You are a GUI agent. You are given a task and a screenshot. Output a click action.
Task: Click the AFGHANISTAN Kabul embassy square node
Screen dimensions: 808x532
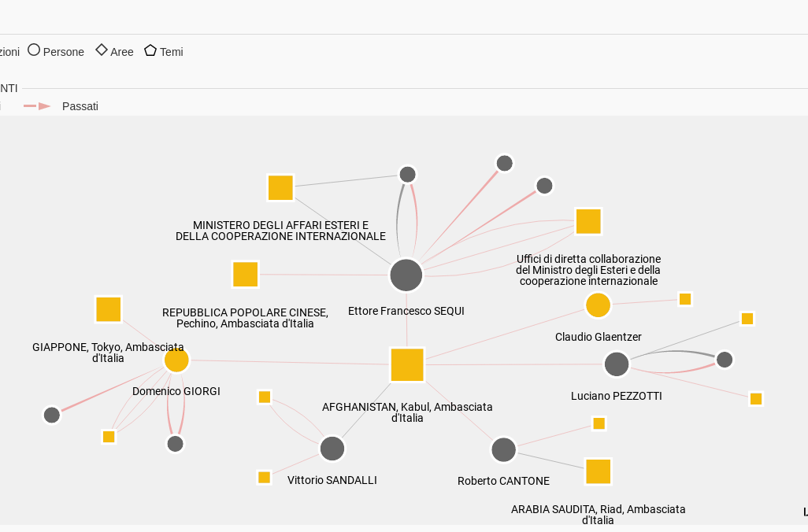point(407,364)
